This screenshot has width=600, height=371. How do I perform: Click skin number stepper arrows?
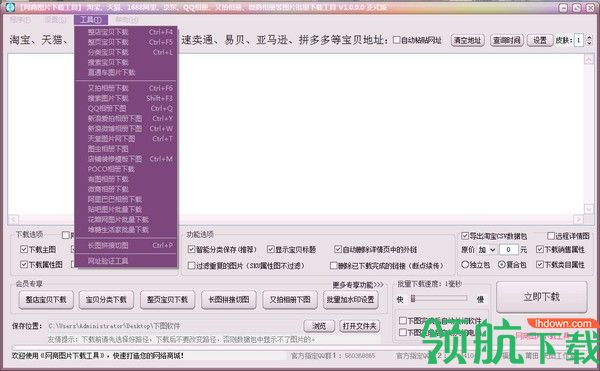click(x=589, y=40)
